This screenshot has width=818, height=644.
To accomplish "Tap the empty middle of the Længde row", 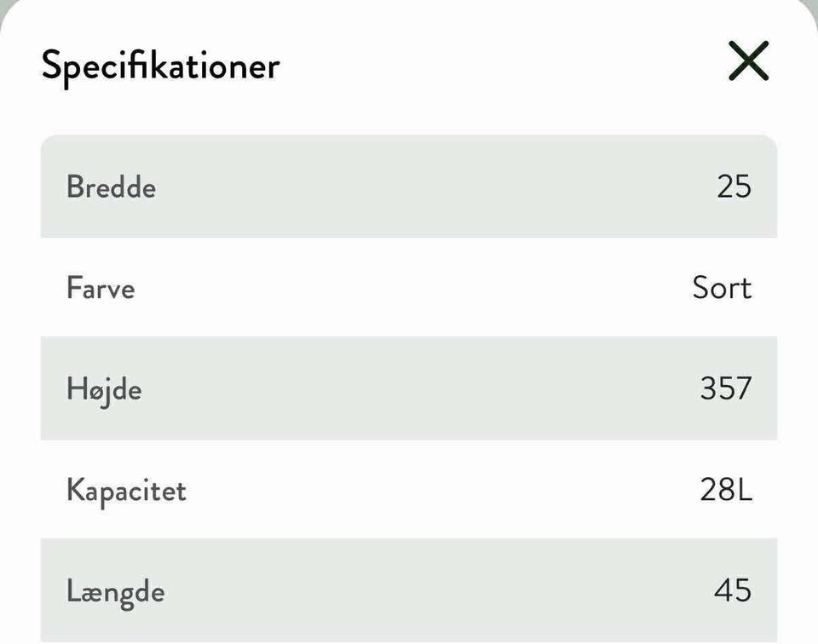I will 409,591.
